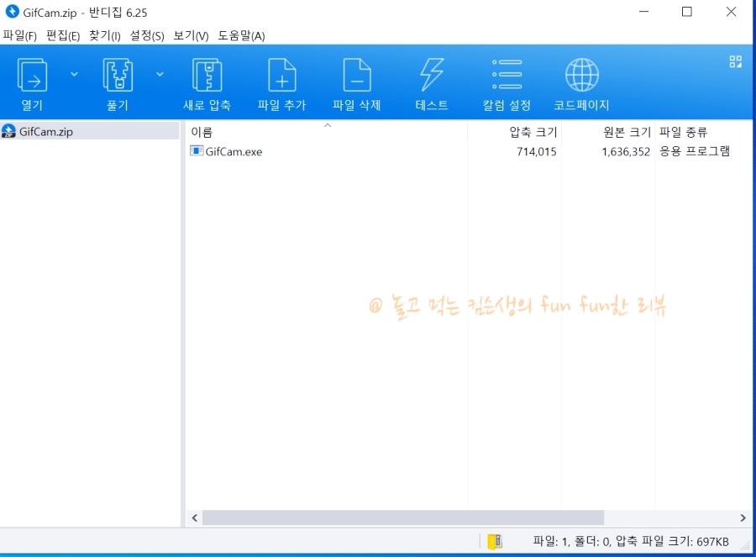Click the 응용 프로그램 file type cell

[x=695, y=151]
